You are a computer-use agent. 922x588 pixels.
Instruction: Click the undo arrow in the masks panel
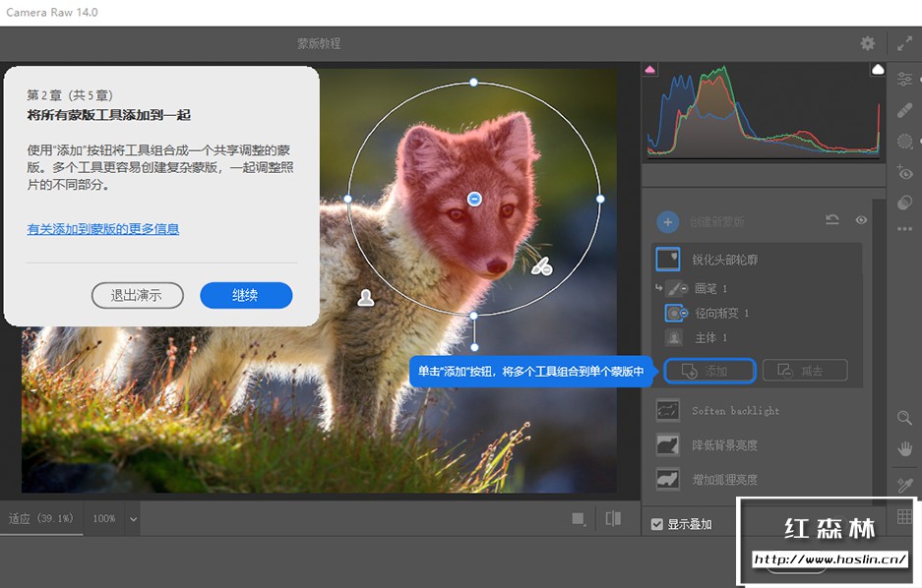click(x=832, y=221)
